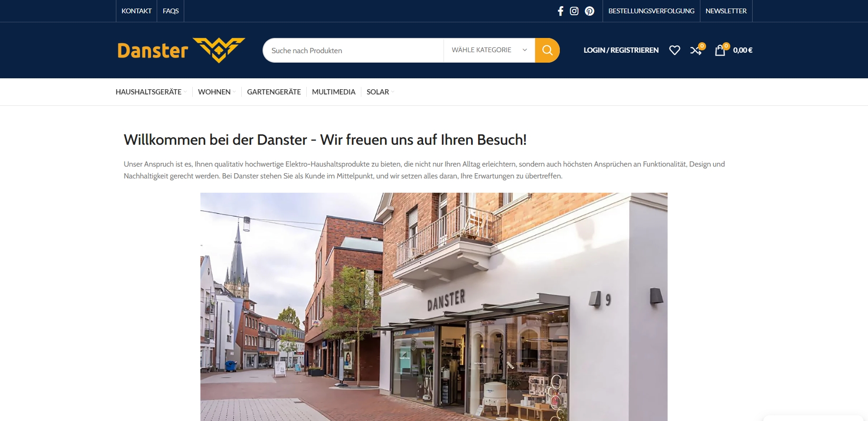Open the wishlist heart icon
Image resolution: width=868 pixels, height=421 pixels.
click(x=674, y=50)
